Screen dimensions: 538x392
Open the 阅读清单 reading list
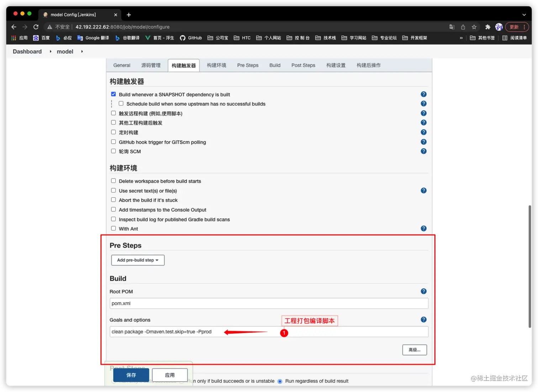515,38
